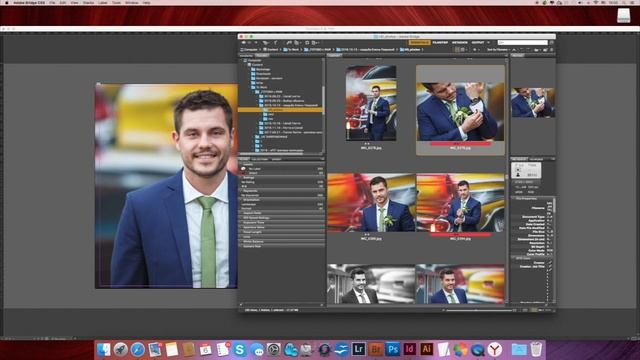This screenshot has width=640, height=360.
Task: Switch to the METADATA workspace
Action: (x=460, y=42)
